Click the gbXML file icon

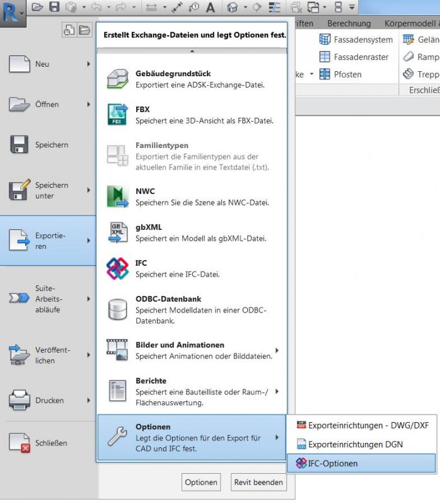click(x=118, y=232)
